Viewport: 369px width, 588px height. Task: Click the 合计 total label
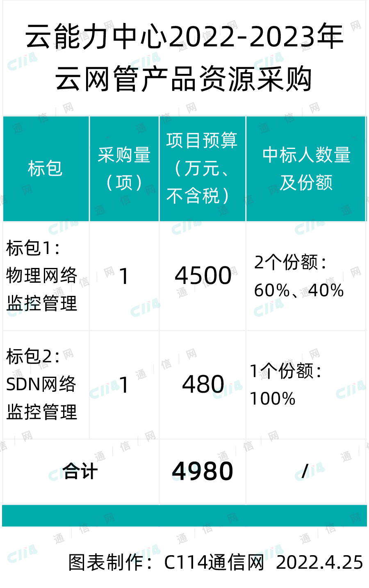pyautogui.click(x=80, y=471)
